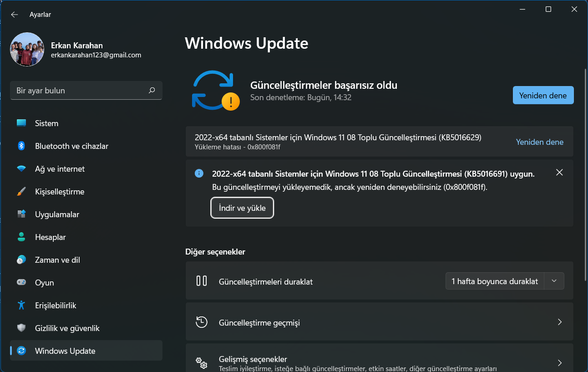Viewport: 588px width, 372px height.
Task: Open Kişiselleştirme settings
Action: pos(86,192)
